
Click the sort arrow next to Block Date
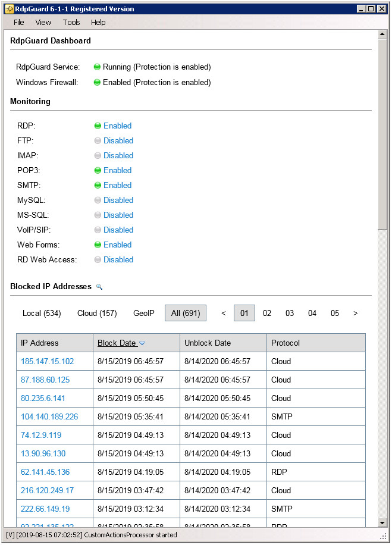142,343
